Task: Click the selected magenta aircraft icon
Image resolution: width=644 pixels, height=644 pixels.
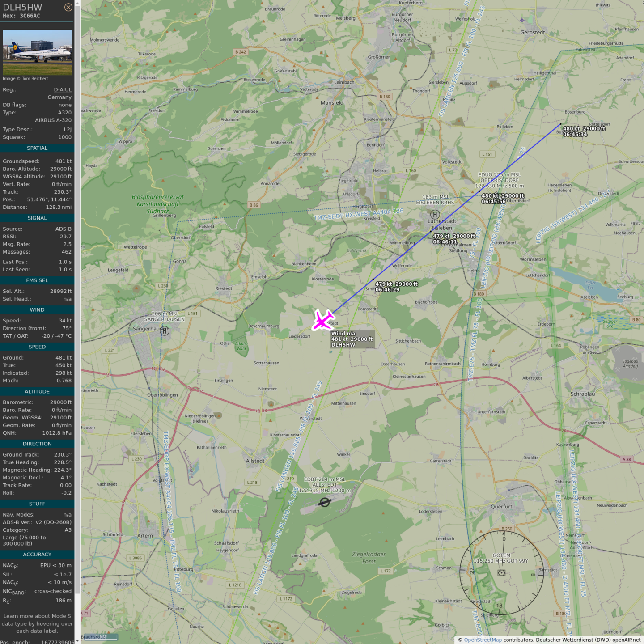Action: click(322, 320)
